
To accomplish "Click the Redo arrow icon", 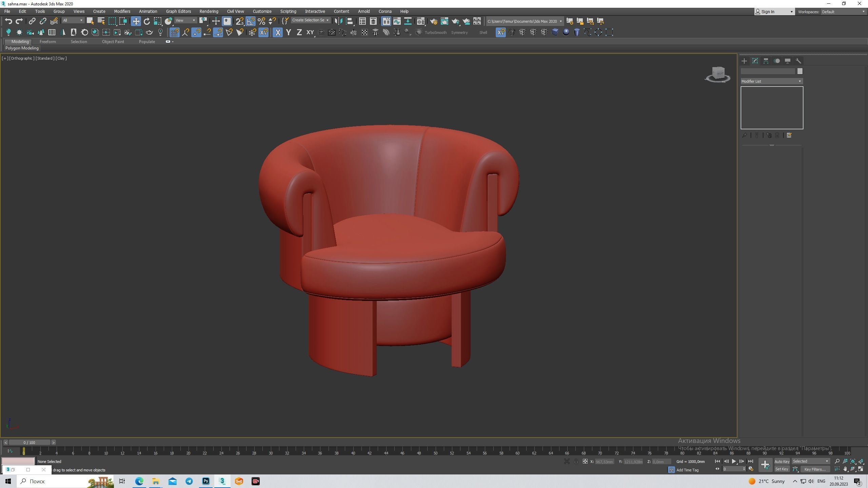I will tap(19, 21).
